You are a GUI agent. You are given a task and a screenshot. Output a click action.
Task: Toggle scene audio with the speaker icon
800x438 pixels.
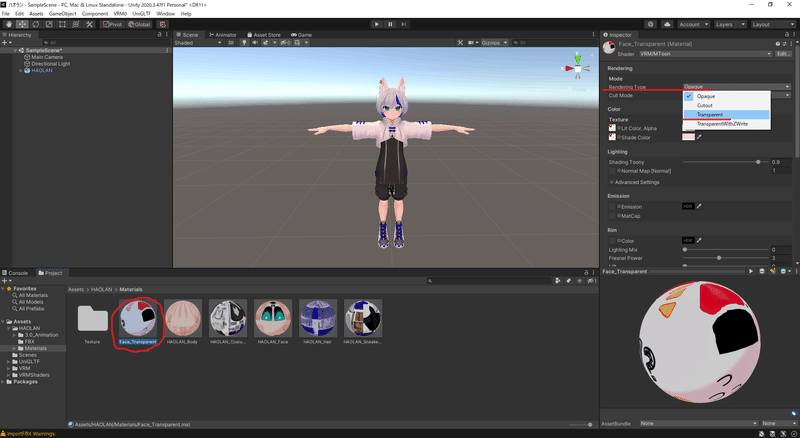(x=255, y=42)
